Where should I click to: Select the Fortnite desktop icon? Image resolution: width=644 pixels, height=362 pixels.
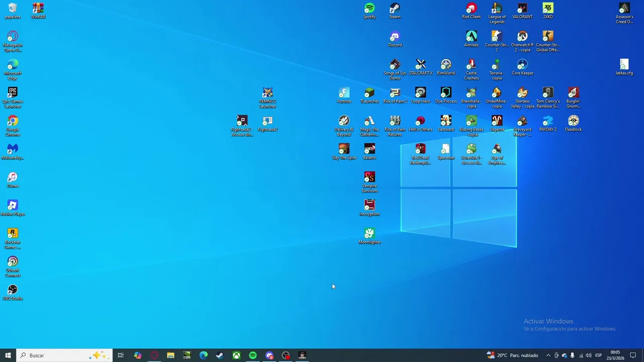[344, 96]
